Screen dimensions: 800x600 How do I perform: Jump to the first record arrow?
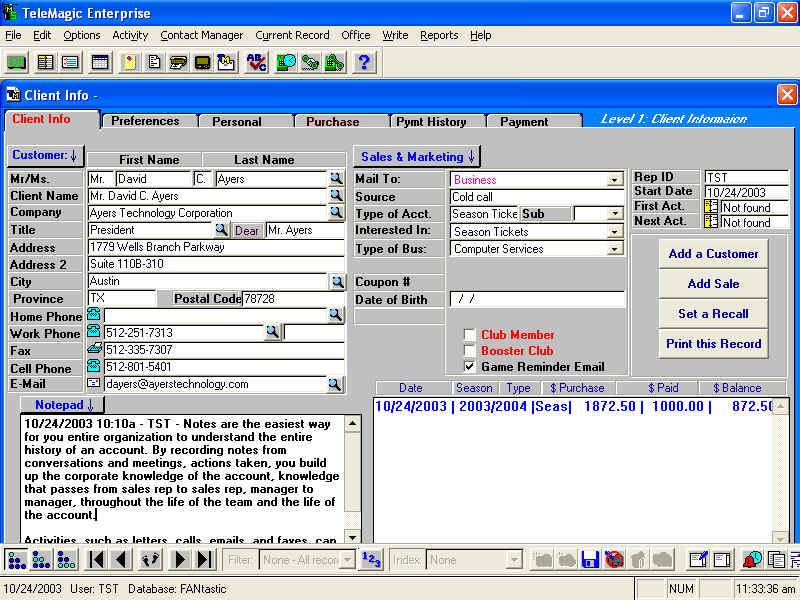pos(96,560)
